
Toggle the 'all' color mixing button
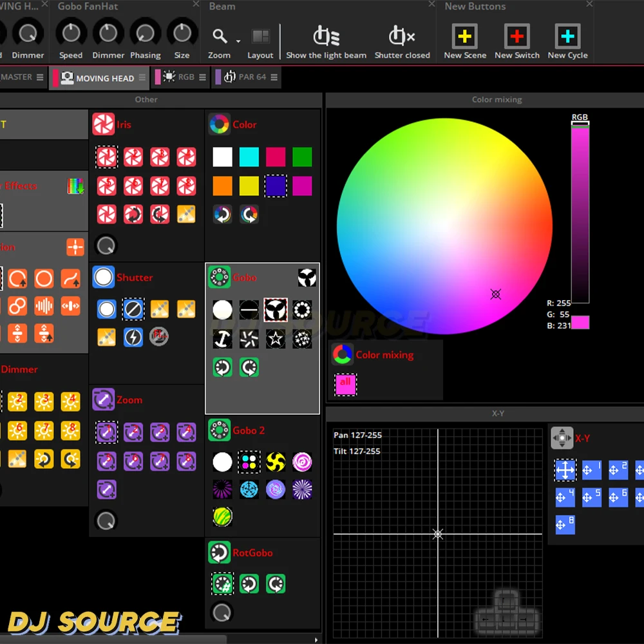[345, 384]
